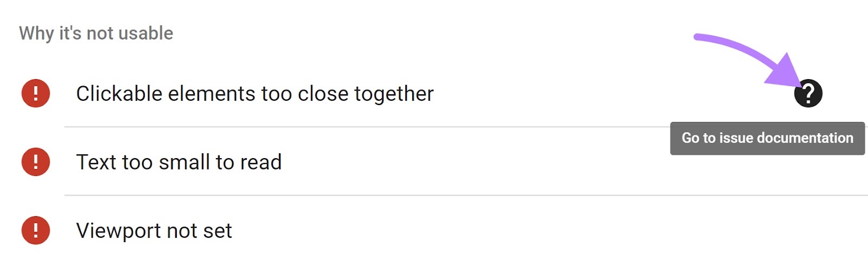Select the exclamation mark in second error icon

click(x=36, y=161)
